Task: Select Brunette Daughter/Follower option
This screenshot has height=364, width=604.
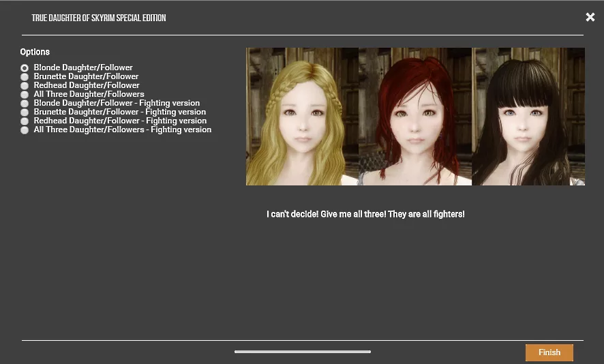Action: (25, 76)
